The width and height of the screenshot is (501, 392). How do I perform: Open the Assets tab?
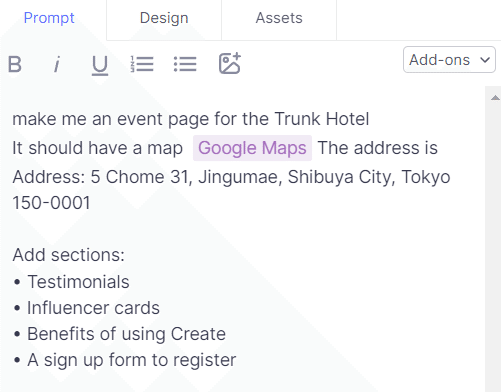(279, 18)
